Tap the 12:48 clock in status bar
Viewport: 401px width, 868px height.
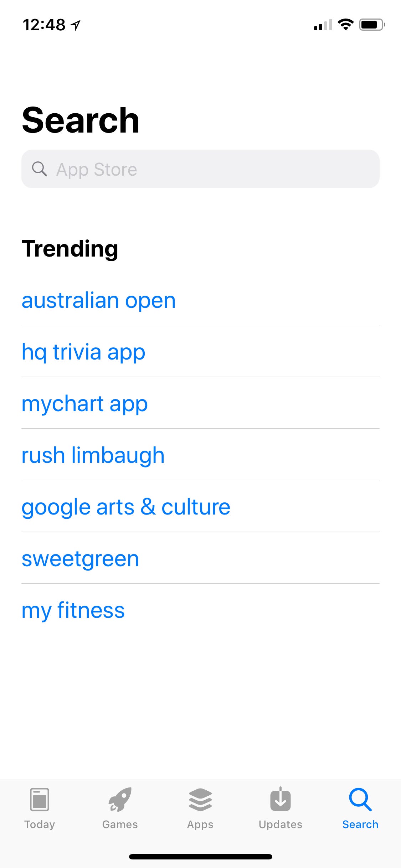coord(44,25)
